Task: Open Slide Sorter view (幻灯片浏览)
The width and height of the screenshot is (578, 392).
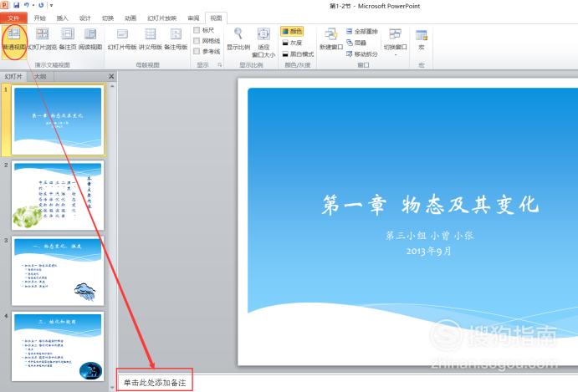Action: click(x=42, y=39)
